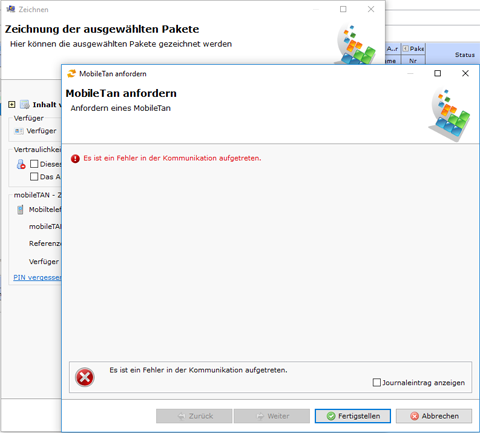Click the lock user icon under Vertraulichkeit
Screen dimensions: 480x433
click(x=21, y=164)
